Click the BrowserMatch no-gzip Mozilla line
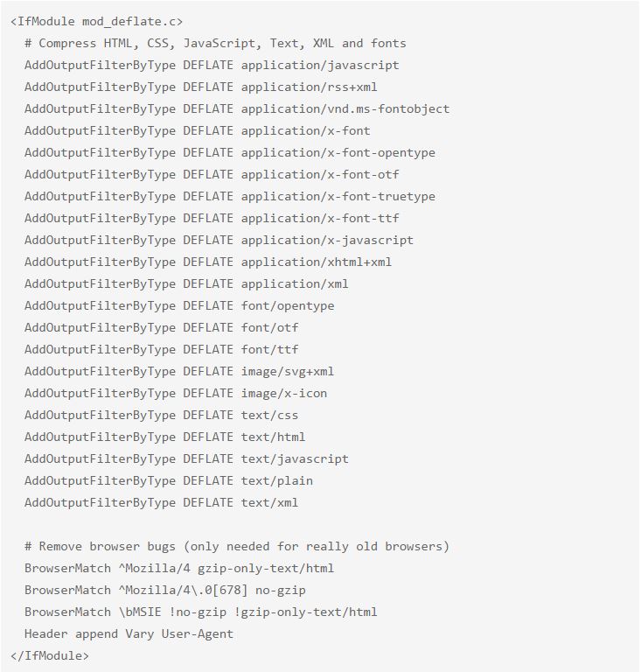Screen dimensions: 641x672 click(165, 590)
